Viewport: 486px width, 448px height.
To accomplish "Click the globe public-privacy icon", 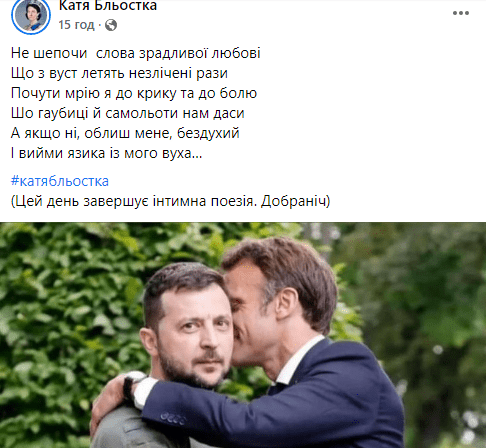I will pos(111,25).
